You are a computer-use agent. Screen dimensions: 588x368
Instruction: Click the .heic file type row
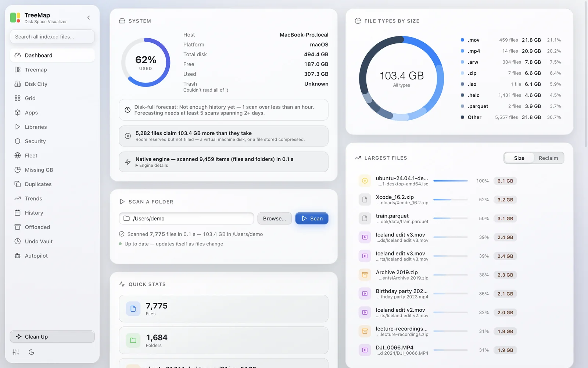point(511,95)
